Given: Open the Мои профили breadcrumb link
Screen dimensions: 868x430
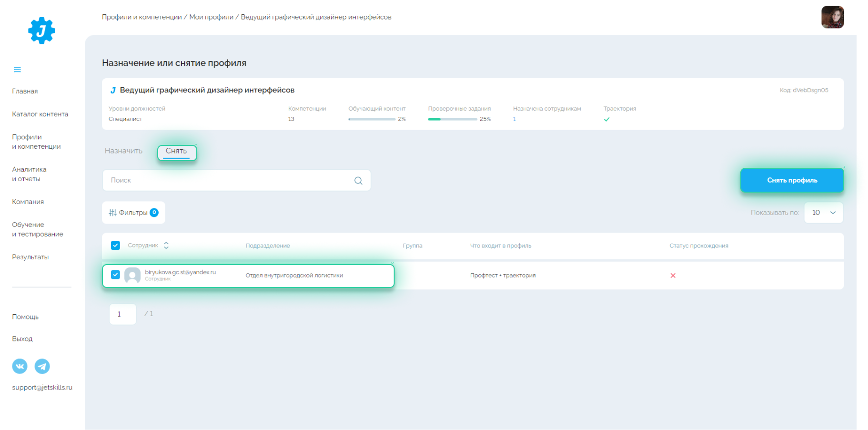Looking at the screenshot, I should point(211,17).
